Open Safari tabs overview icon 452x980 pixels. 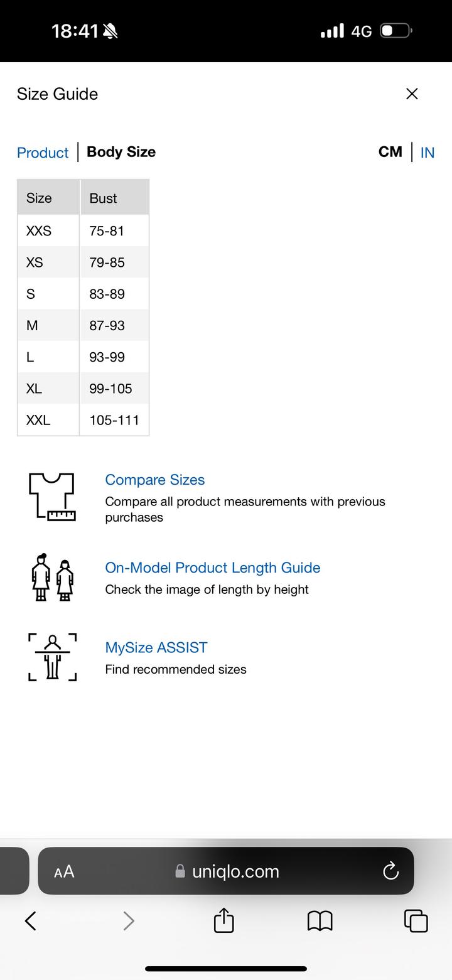pos(416,921)
